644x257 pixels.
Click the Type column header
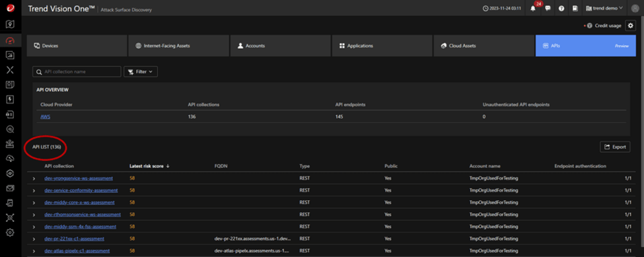304,166
